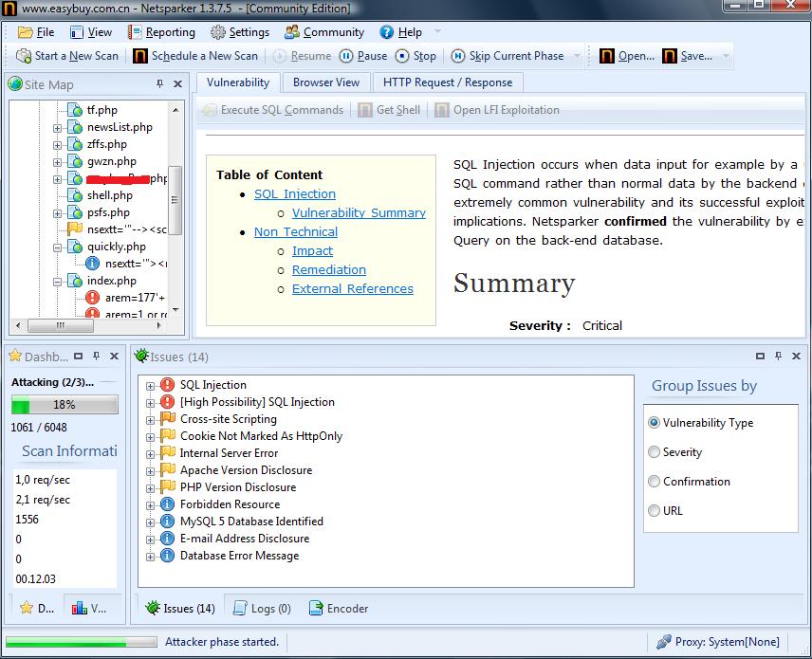Group issues by Confirmation
The height and width of the screenshot is (659, 812).
pos(654,482)
